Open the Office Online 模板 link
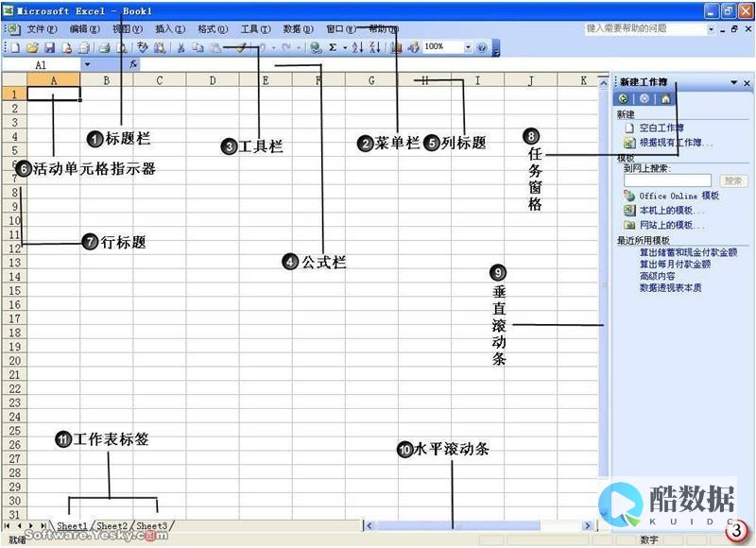The image size is (756, 548). pos(679,196)
